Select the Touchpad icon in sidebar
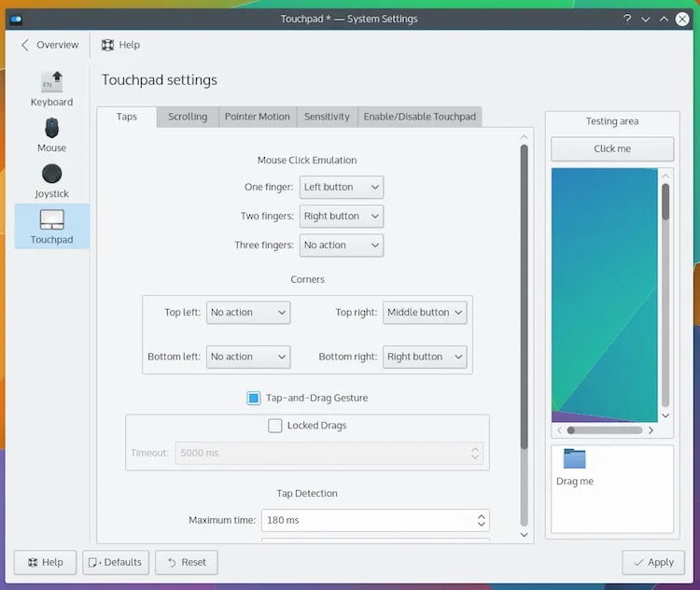The image size is (700, 590). tap(51, 221)
